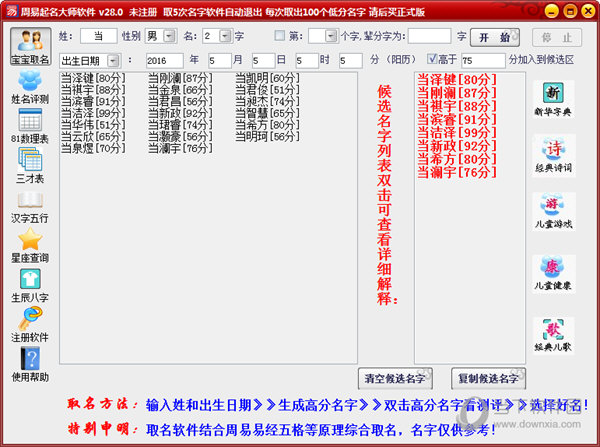Open the 生辰八字 shirt icon
The width and height of the screenshot is (600, 447).
tap(30, 286)
